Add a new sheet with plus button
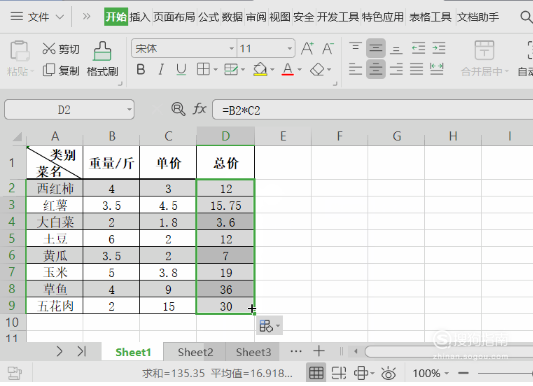The width and height of the screenshot is (533, 386). pos(319,351)
